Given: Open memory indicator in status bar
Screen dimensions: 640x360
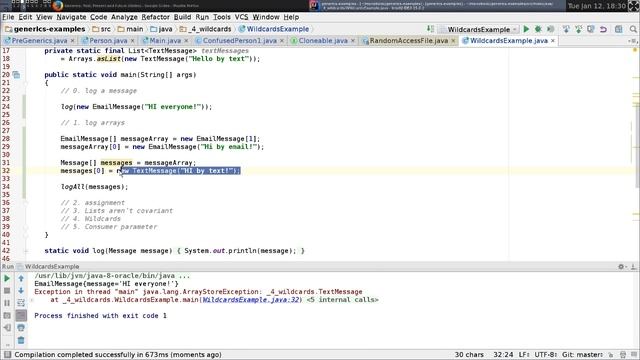Looking at the screenshot, I should point(634,355).
